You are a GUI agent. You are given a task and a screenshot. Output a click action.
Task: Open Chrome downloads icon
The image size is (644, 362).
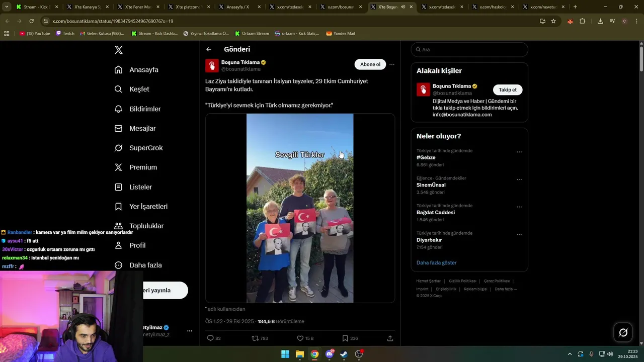600,21
